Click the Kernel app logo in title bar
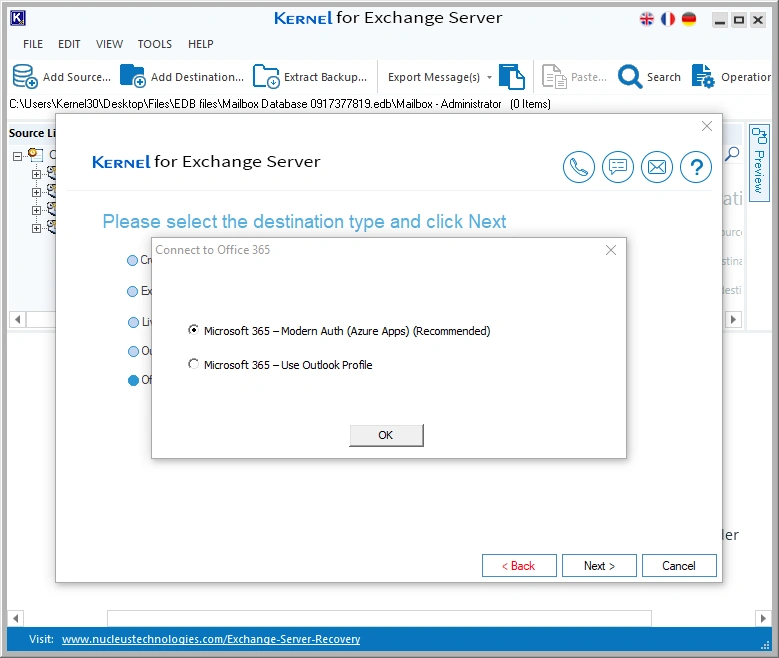The height and width of the screenshot is (658, 779). [x=18, y=18]
